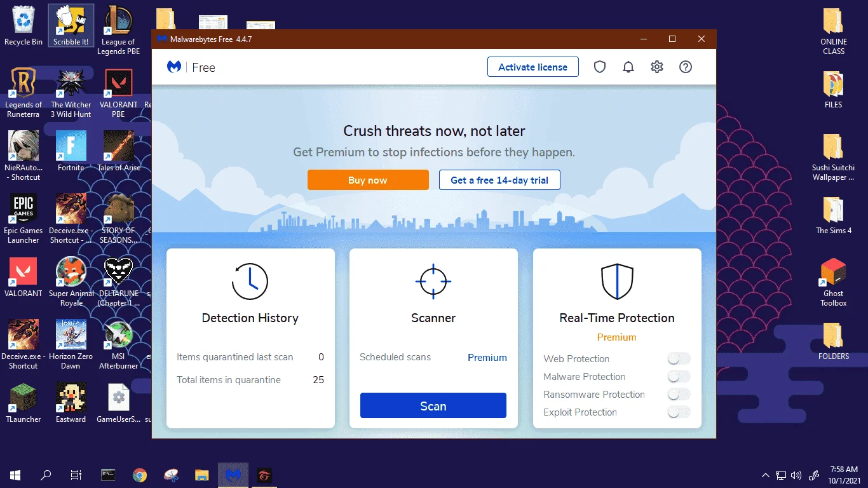Click the Malwarebytes taskbar icon
The height and width of the screenshot is (488, 868).
point(233,475)
